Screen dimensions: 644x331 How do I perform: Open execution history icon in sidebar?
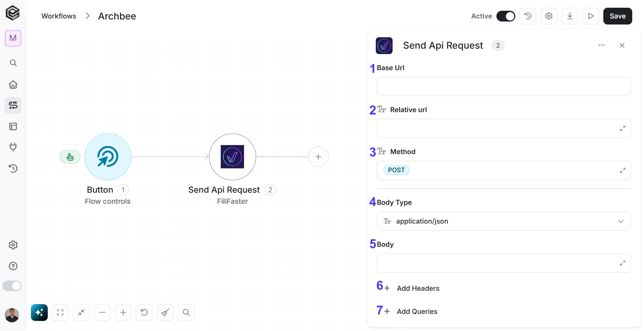tap(13, 168)
